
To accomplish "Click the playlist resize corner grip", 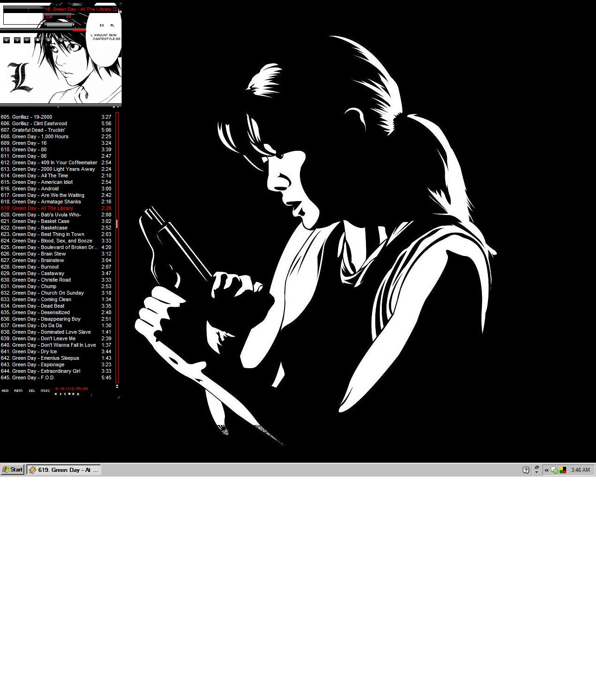I will tap(119, 397).
